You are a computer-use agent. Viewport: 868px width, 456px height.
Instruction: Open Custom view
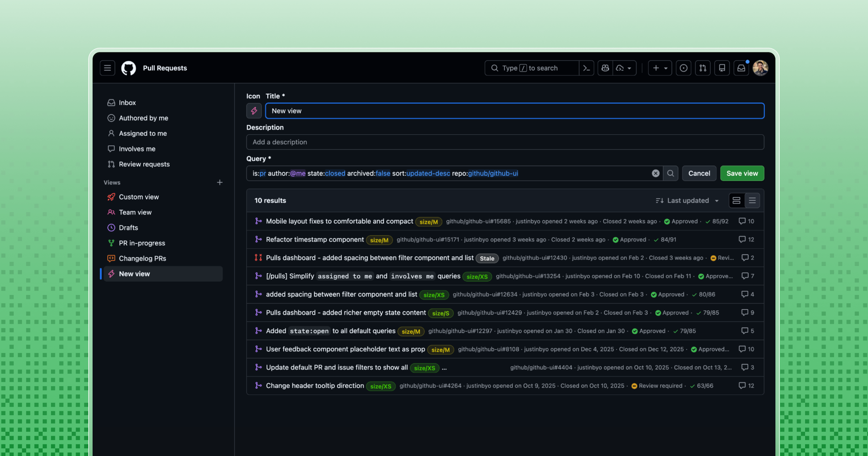(x=163, y=197)
